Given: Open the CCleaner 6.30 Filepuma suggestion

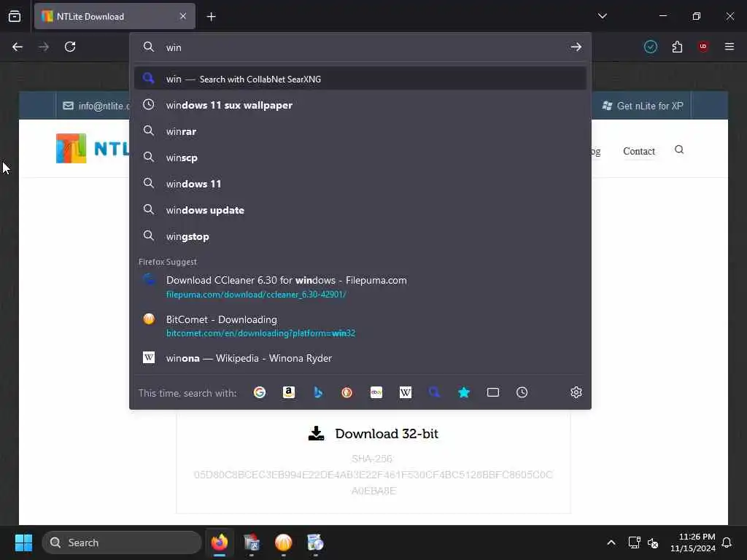Looking at the screenshot, I should click(360, 287).
